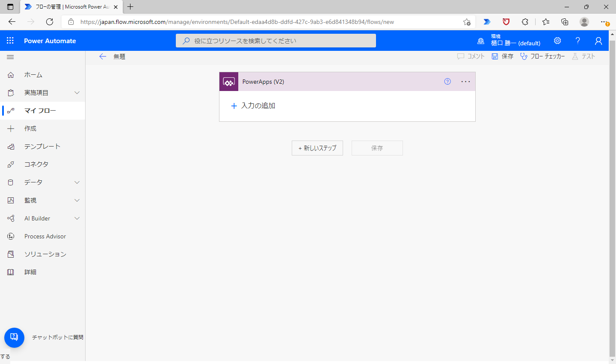Open ソリューション in the sidebar

click(43, 254)
